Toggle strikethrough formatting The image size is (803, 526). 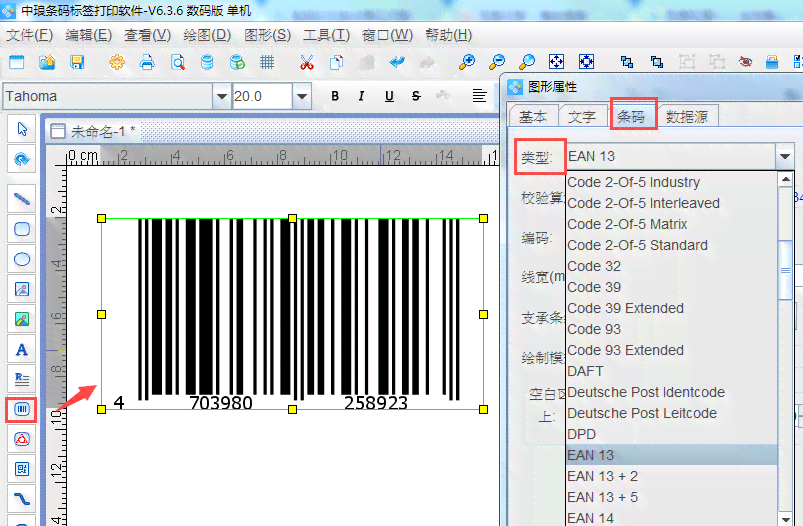(416, 96)
